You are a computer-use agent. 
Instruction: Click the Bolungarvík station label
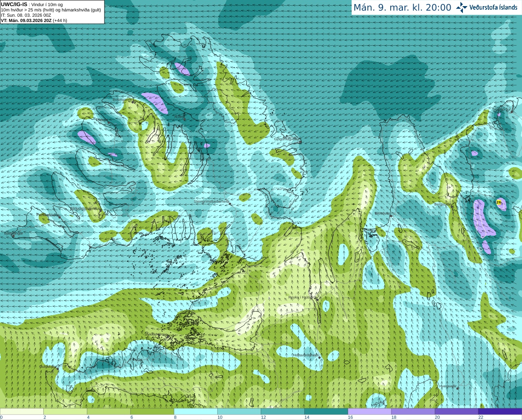pos(122,99)
